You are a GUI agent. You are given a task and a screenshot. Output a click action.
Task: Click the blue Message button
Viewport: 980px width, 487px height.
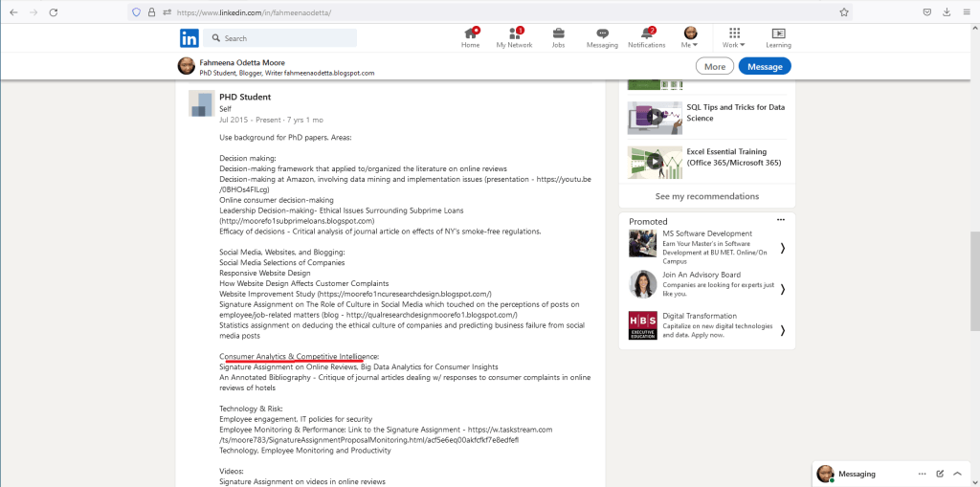coord(765,66)
